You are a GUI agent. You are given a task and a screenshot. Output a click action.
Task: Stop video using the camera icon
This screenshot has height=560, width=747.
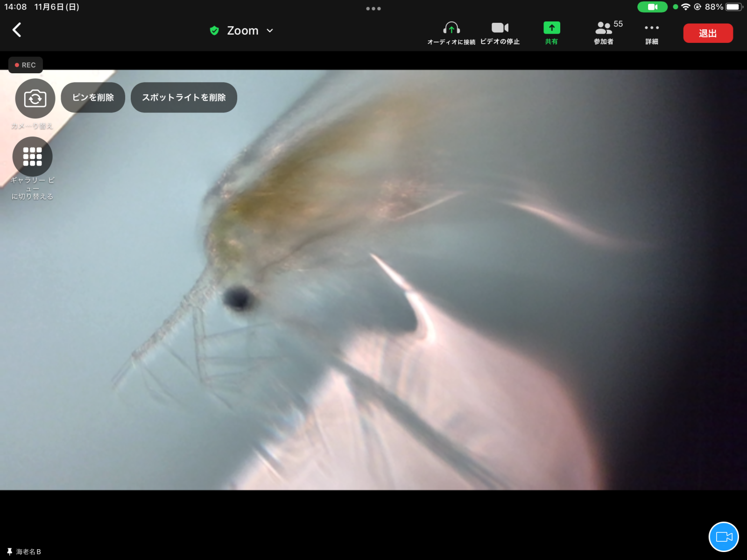pyautogui.click(x=500, y=29)
